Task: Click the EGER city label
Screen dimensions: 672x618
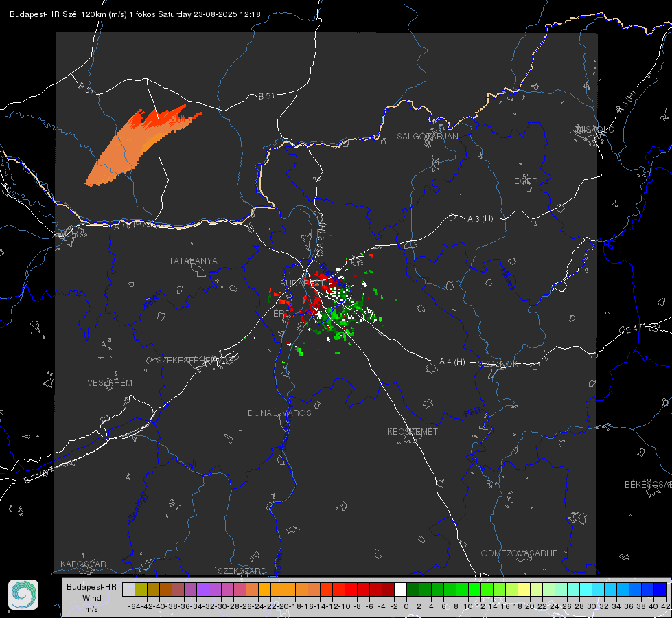Action: [526, 181]
